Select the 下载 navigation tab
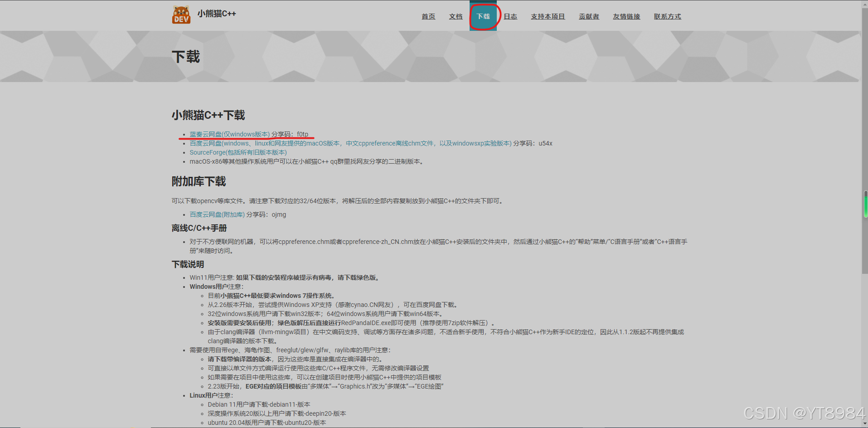The height and width of the screenshot is (428, 868). 483,16
